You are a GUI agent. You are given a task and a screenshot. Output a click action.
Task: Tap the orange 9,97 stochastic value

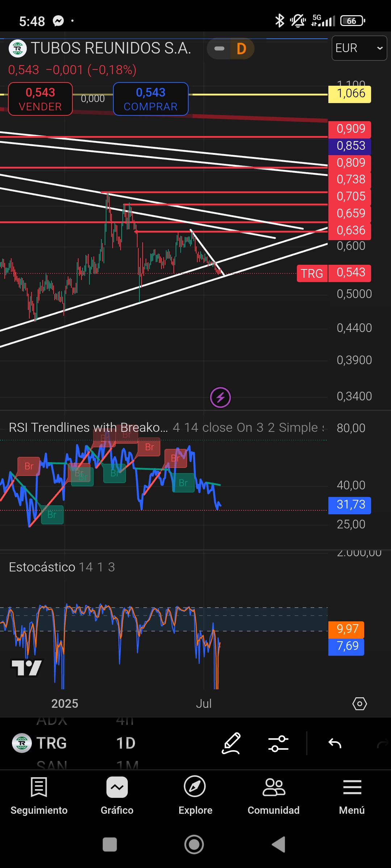(346, 630)
